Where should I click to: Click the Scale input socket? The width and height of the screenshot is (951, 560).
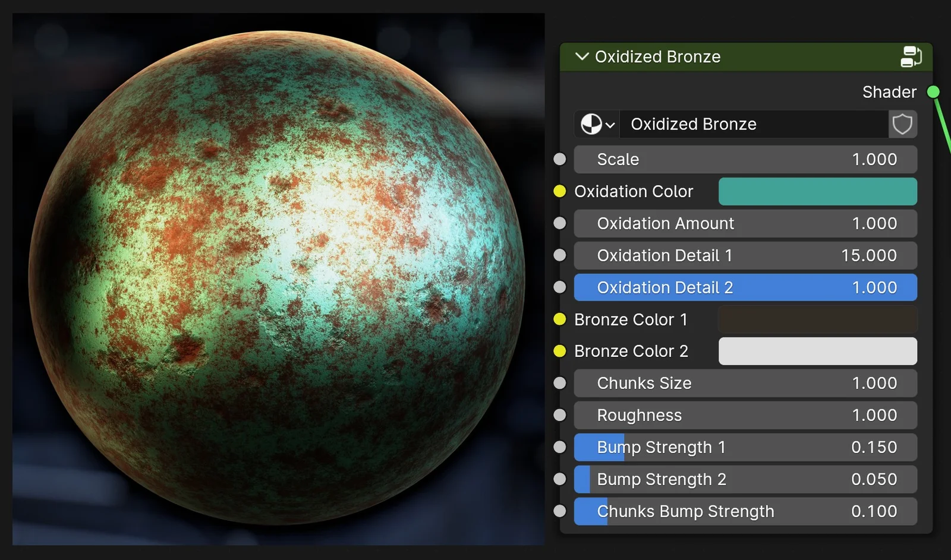coord(559,159)
